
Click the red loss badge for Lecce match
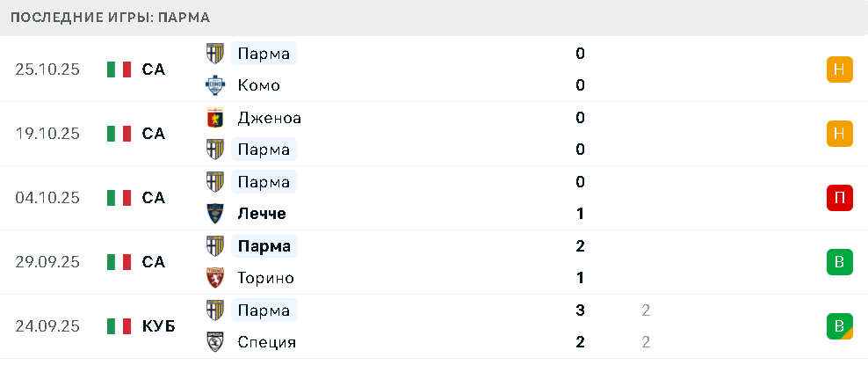pos(840,198)
